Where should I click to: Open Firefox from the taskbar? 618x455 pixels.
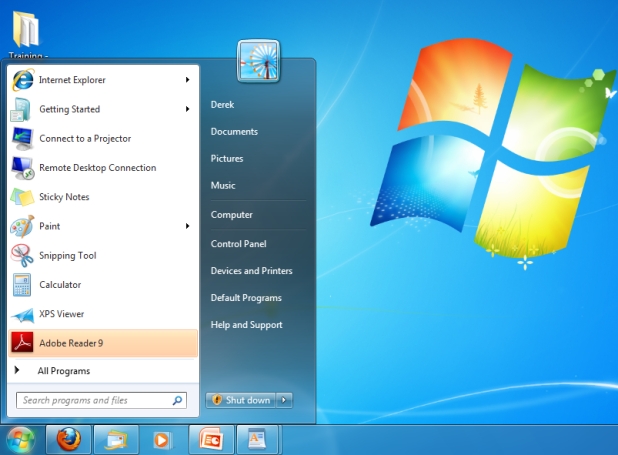point(69,439)
